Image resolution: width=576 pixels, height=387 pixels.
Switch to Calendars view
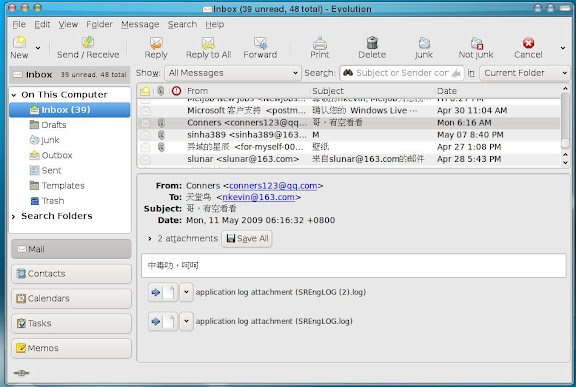pos(71,298)
